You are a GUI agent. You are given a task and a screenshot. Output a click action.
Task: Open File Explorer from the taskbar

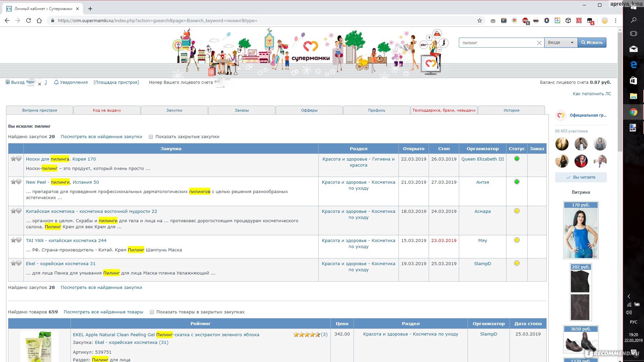click(634, 96)
